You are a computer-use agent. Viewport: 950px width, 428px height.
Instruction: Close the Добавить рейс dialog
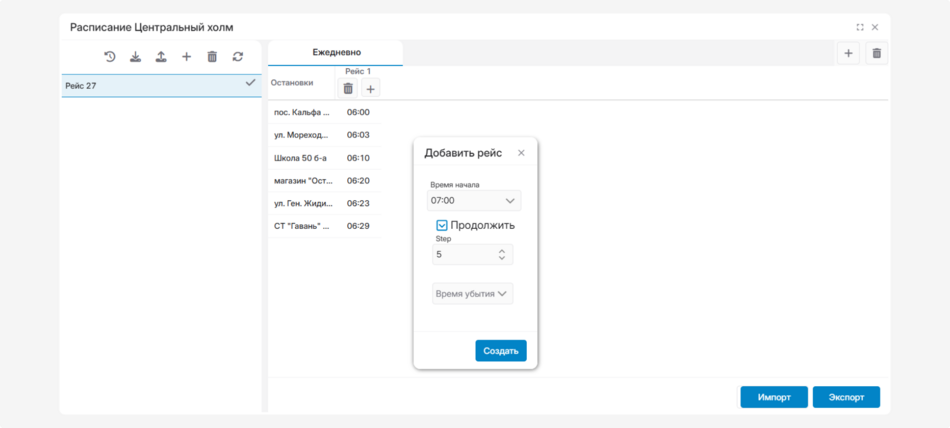pos(521,153)
